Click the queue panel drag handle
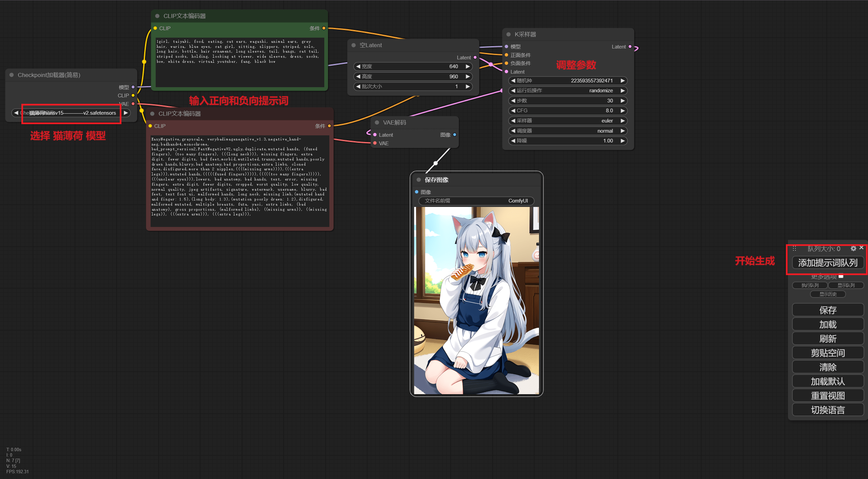 [794, 249]
